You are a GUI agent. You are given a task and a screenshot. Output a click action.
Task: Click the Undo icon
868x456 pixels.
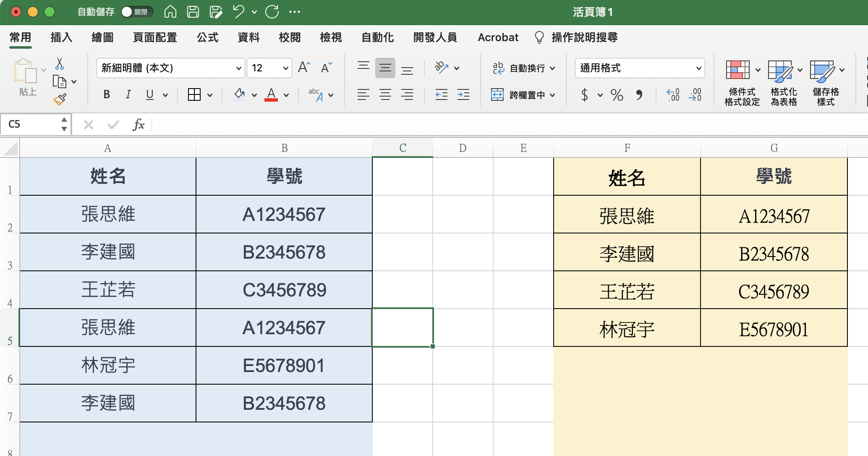pos(238,12)
